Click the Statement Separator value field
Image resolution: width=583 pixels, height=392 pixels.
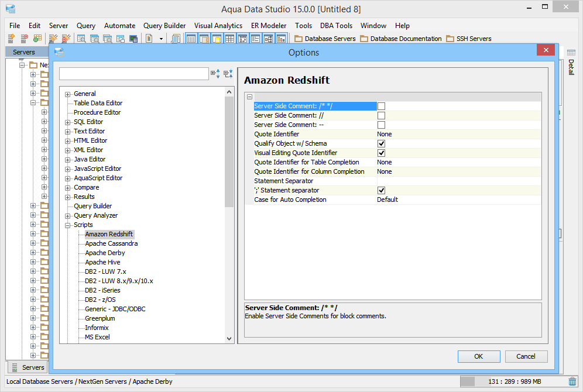point(459,181)
